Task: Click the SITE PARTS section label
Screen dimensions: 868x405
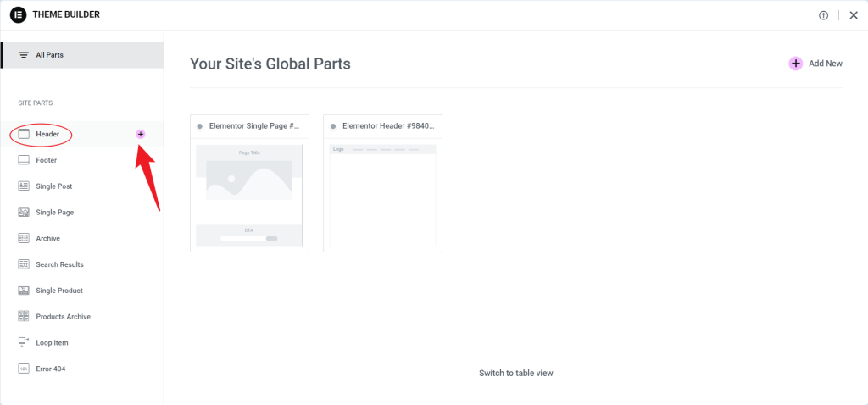Action: tap(36, 103)
